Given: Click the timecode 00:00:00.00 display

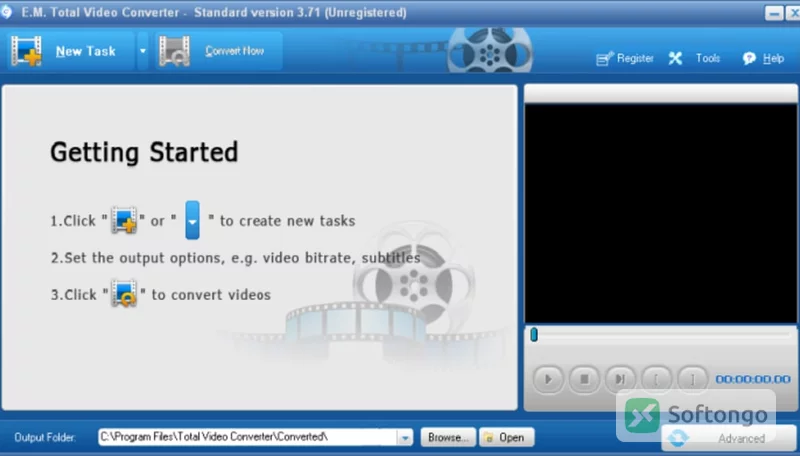Looking at the screenshot, I should [753, 379].
